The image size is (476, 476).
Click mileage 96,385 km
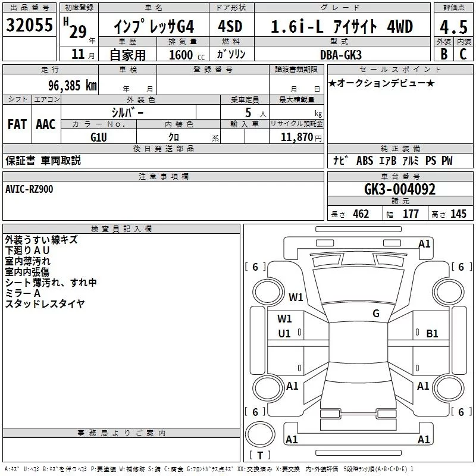(x=73, y=86)
